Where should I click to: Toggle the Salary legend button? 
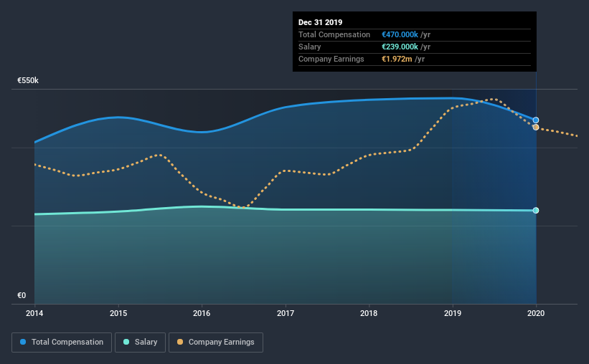pos(140,343)
